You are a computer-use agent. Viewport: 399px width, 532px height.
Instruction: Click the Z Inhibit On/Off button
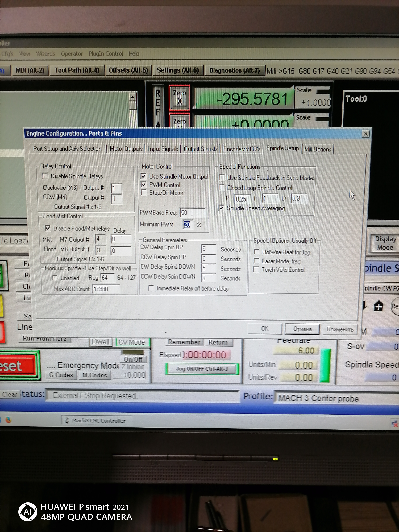(x=133, y=359)
